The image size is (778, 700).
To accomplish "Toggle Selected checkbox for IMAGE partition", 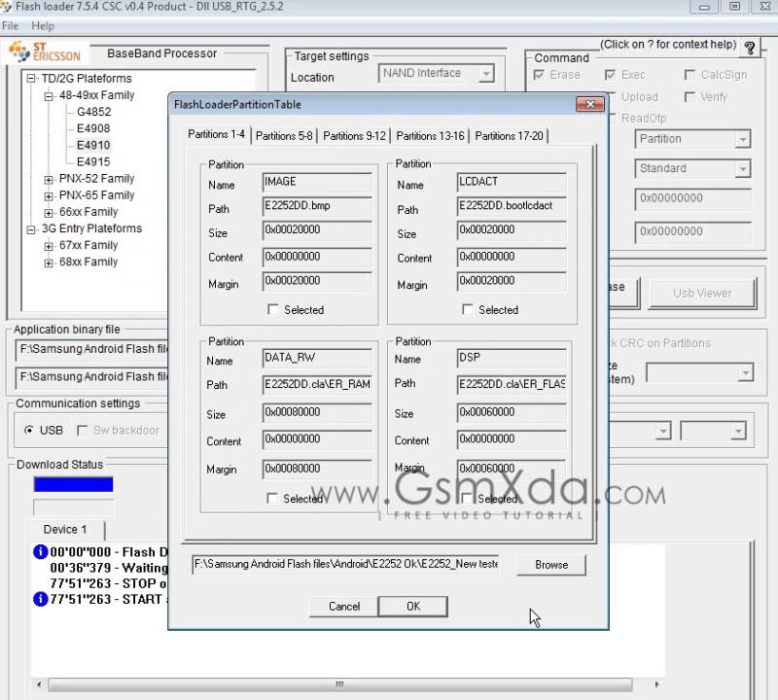I will [272, 309].
